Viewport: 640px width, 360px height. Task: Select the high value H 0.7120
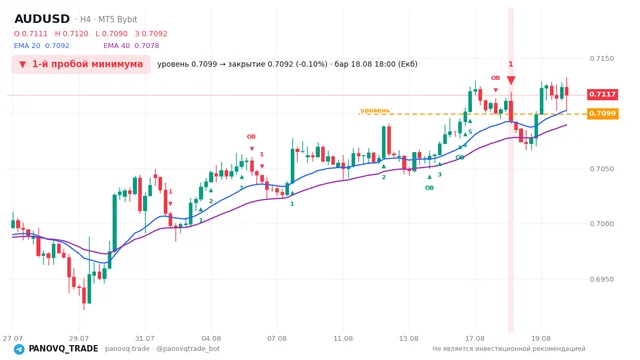71,34
